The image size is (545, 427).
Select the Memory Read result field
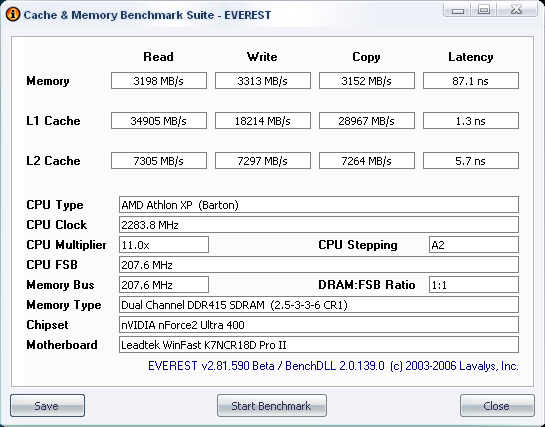(159, 81)
